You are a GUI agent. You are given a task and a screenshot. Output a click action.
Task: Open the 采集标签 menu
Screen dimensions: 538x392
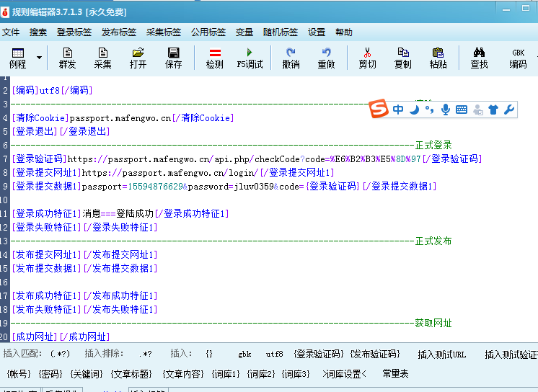[164, 32]
